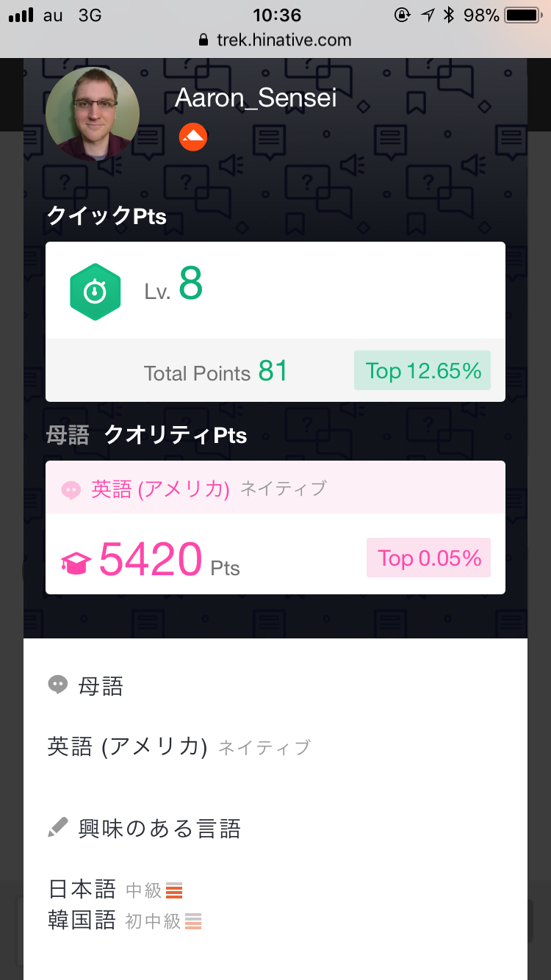Tap the Japanese intermediate level bars icon
This screenshot has width=551, height=980.
click(174, 890)
